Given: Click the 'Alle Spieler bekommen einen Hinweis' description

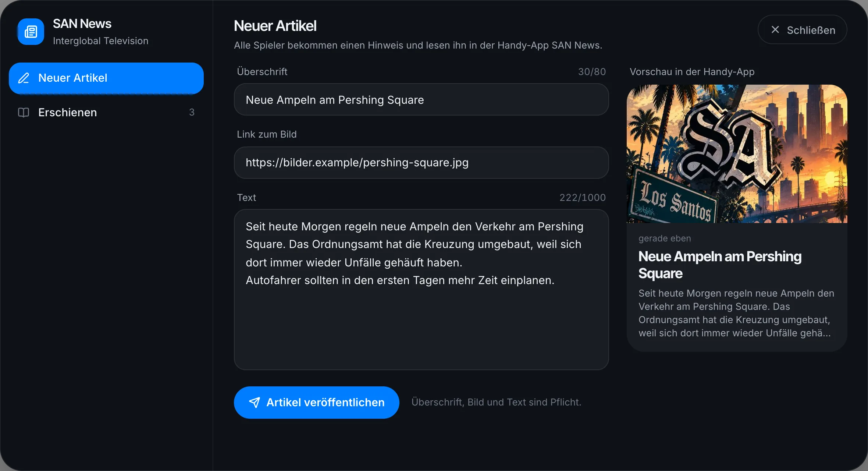Looking at the screenshot, I should point(418,45).
